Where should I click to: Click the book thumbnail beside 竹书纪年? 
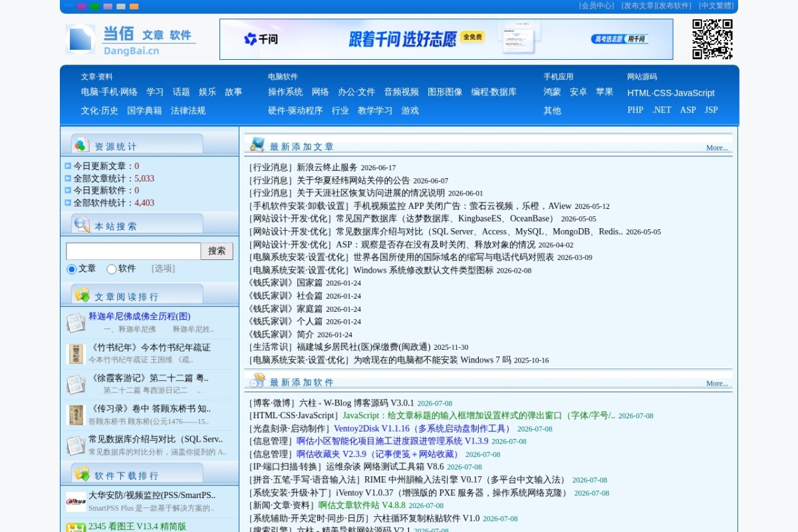[x=76, y=354]
